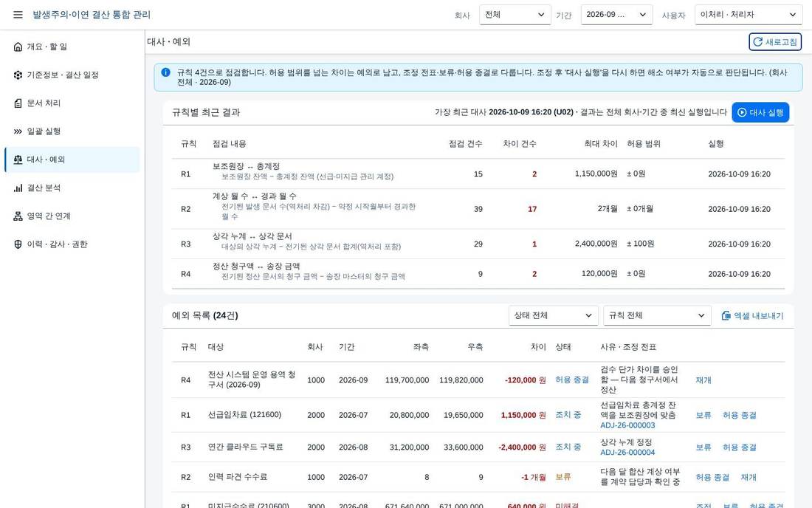Click the chevrons icon beside 일괄 실행
The height and width of the screenshot is (508, 812).
(x=18, y=131)
